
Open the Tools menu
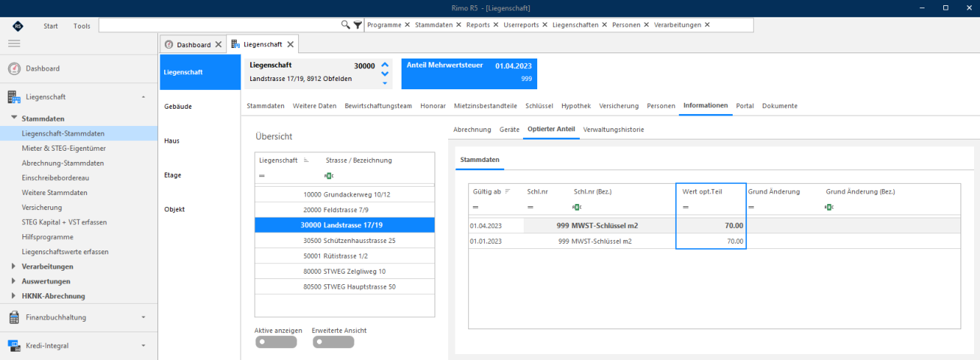82,25
